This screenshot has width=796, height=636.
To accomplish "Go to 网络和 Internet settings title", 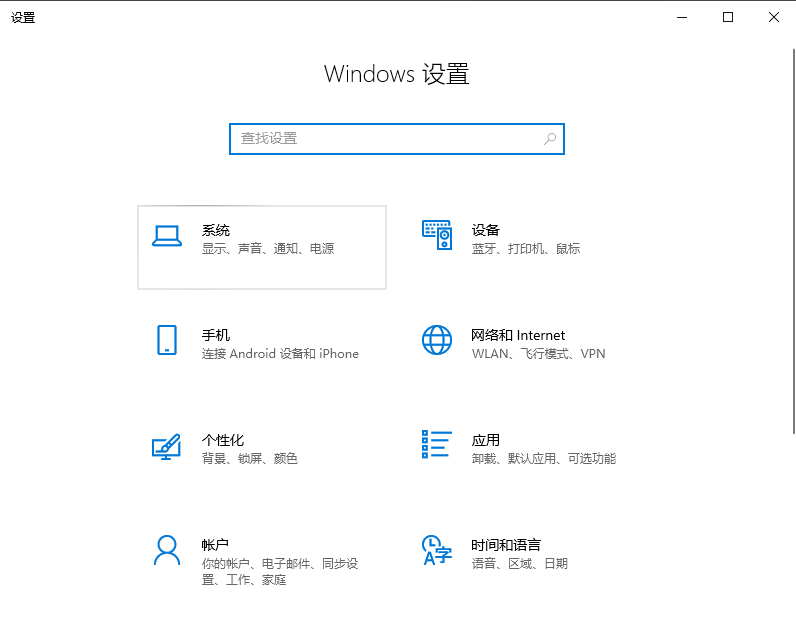I will coord(518,335).
